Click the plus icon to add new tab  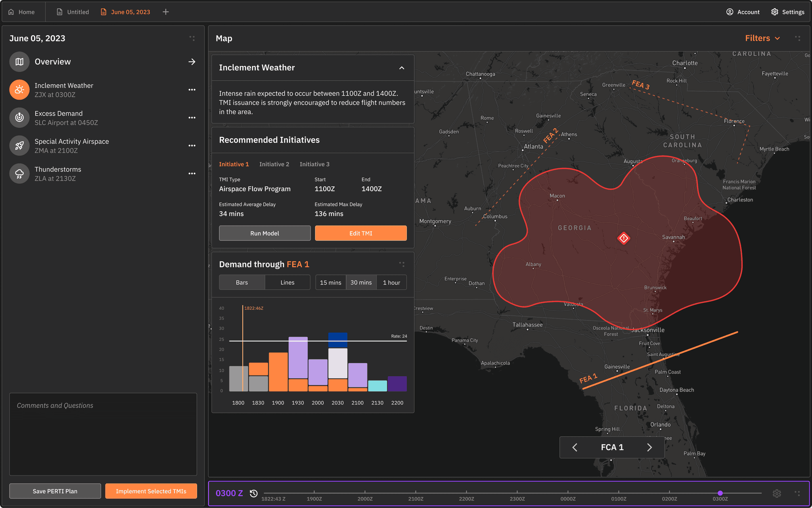(166, 12)
